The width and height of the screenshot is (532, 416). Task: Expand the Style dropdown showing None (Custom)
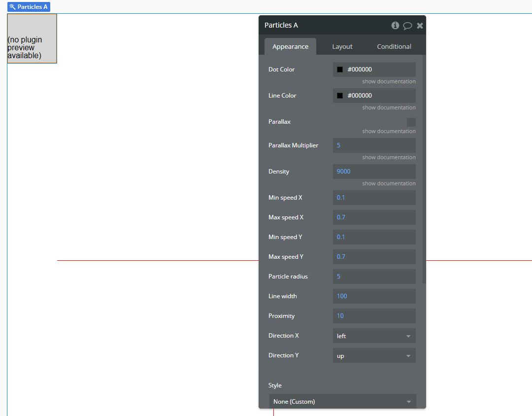342,401
